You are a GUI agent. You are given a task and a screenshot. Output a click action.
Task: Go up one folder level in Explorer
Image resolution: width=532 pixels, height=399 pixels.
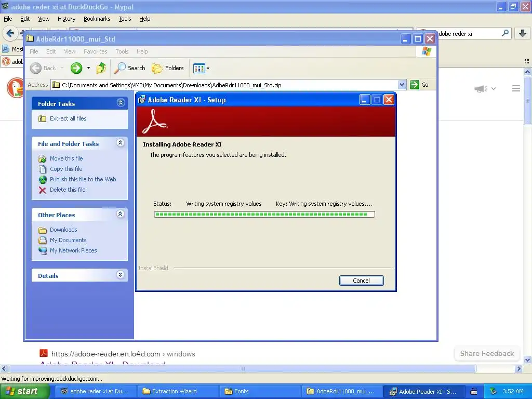pos(101,68)
